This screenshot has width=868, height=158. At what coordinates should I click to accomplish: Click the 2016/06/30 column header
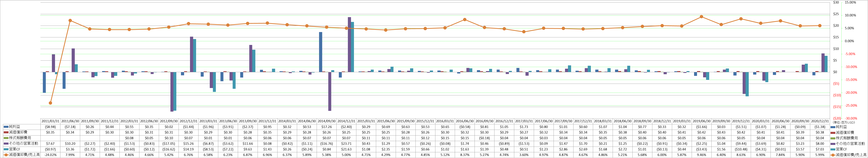465,121
